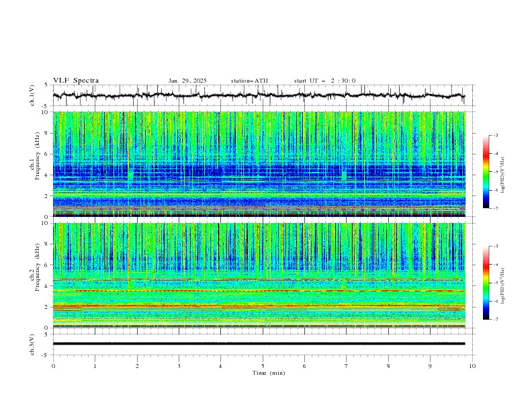Screen dimensions: 532x411
Task: Click the ch.3(V) waveform axis label
Action: tap(32, 345)
